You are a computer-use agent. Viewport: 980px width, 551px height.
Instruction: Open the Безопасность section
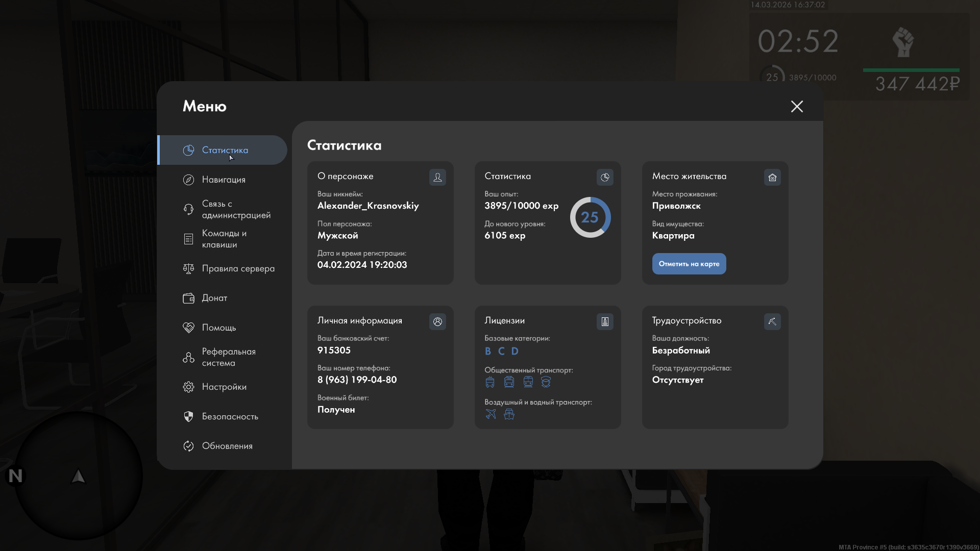click(230, 416)
